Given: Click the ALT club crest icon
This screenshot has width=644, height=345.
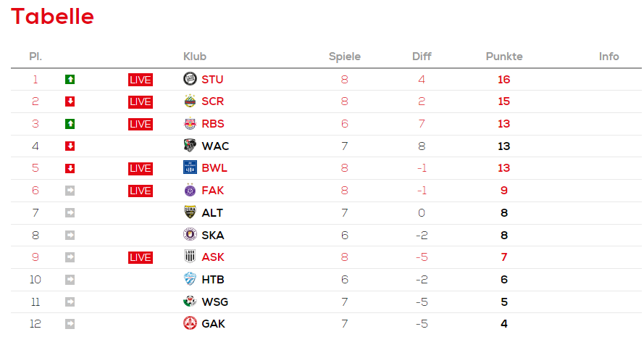Looking at the screenshot, I should [190, 212].
